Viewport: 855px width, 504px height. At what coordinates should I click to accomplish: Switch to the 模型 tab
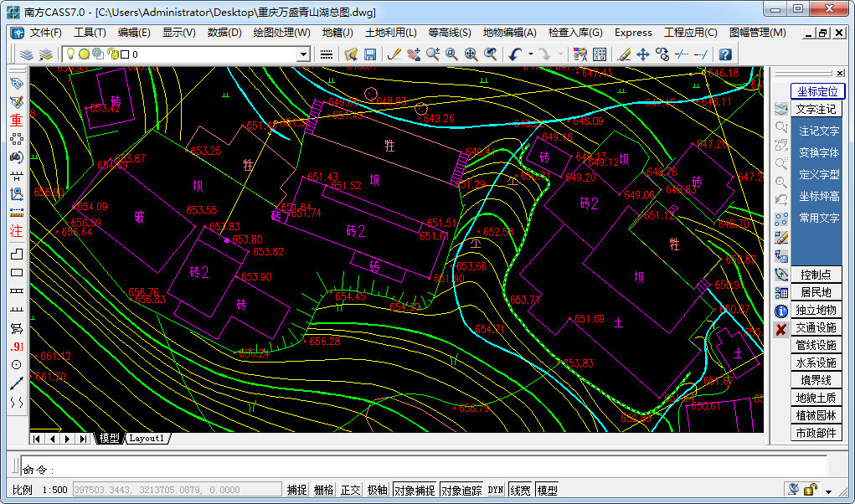tap(109, 438)
